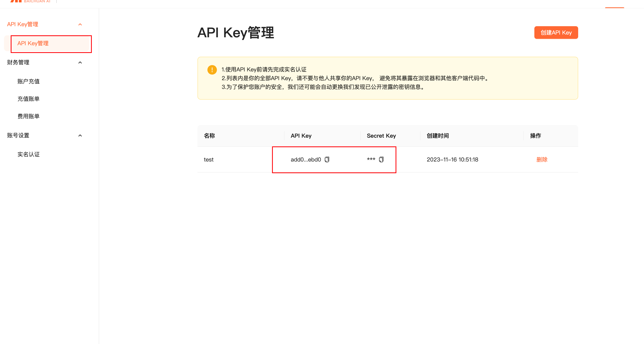The height and width of the screenshot is (344, 644).
Task: Go to 充值账单 in sidebar
Action: (x=29, y=99)
